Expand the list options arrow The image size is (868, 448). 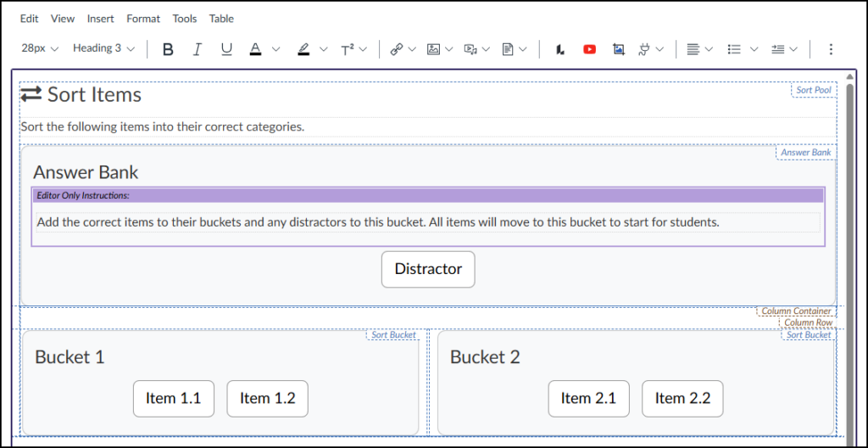coord(754,49)
